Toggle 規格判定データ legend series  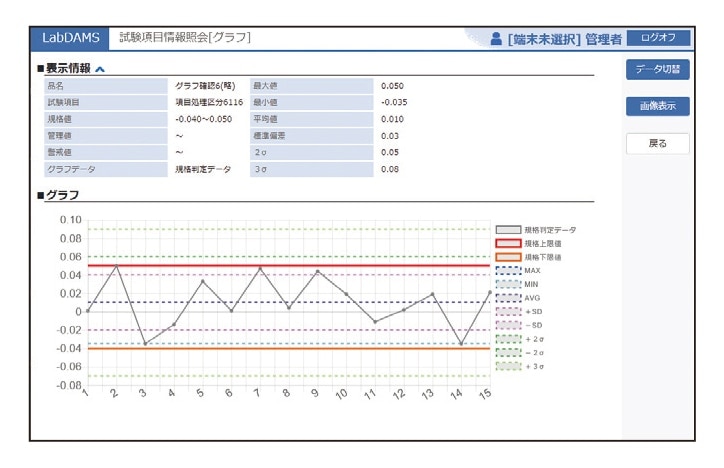point(509,230)
